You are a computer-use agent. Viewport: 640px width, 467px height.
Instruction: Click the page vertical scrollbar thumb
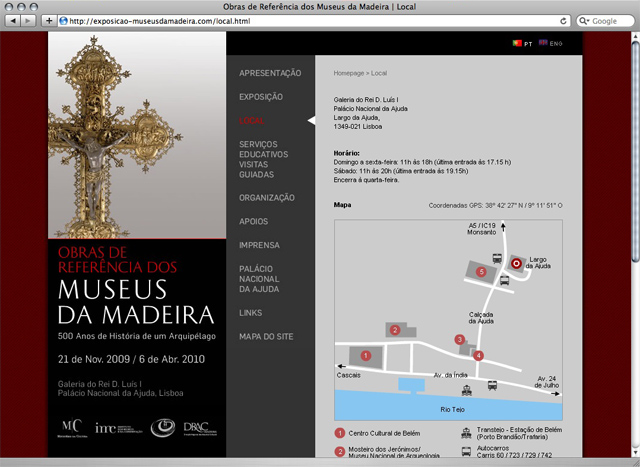pos(635,151)
